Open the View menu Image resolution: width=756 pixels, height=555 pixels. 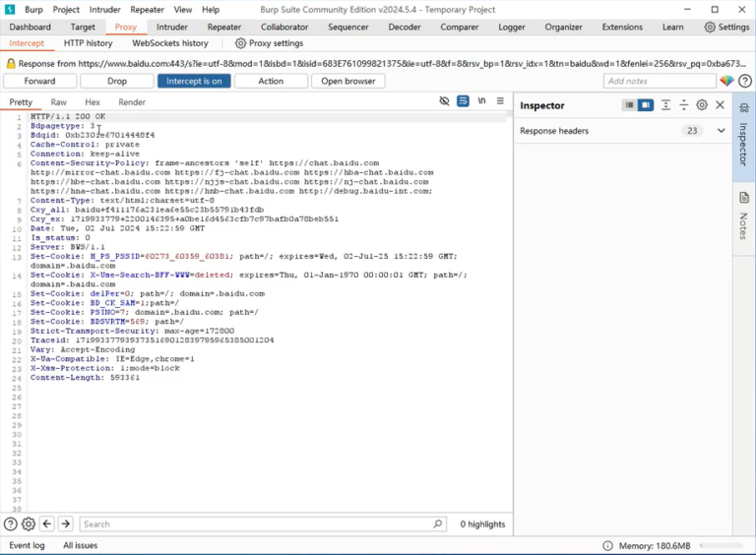[x=183, y=10]
